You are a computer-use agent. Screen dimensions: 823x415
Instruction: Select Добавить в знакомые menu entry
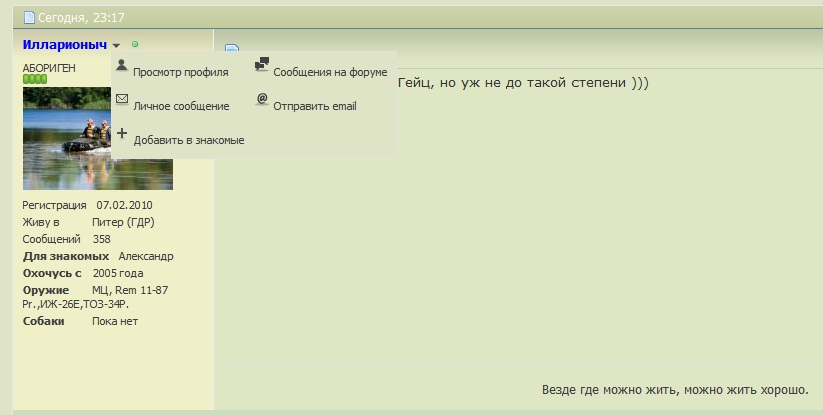[189, 140]
